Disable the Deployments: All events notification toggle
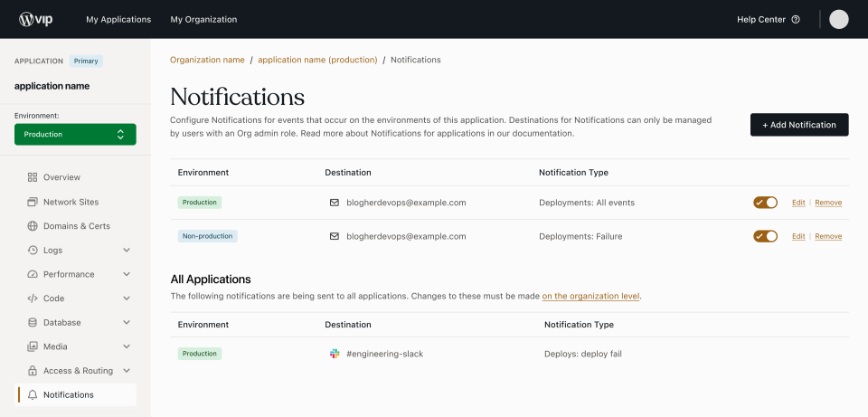This screenshot has width=868, height=417. [x=765, y=203]
